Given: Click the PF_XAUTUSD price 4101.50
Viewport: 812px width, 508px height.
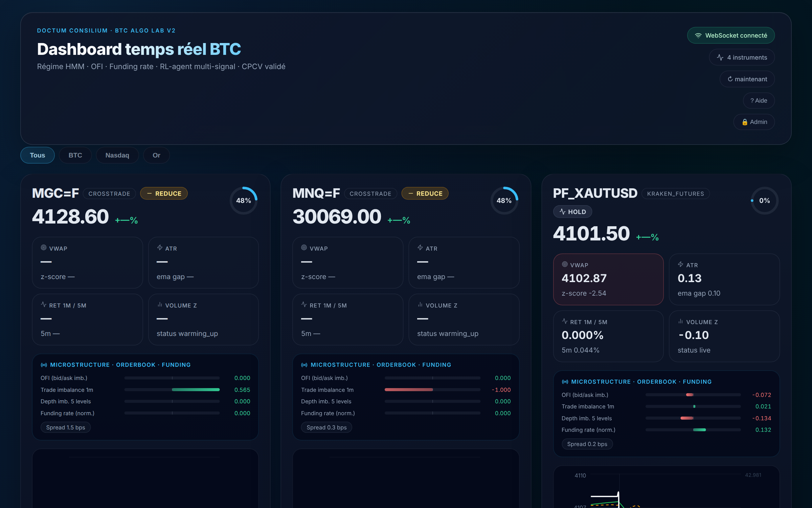Looking at the screenshot, I should pyautogui.click(x=591, y=233).
